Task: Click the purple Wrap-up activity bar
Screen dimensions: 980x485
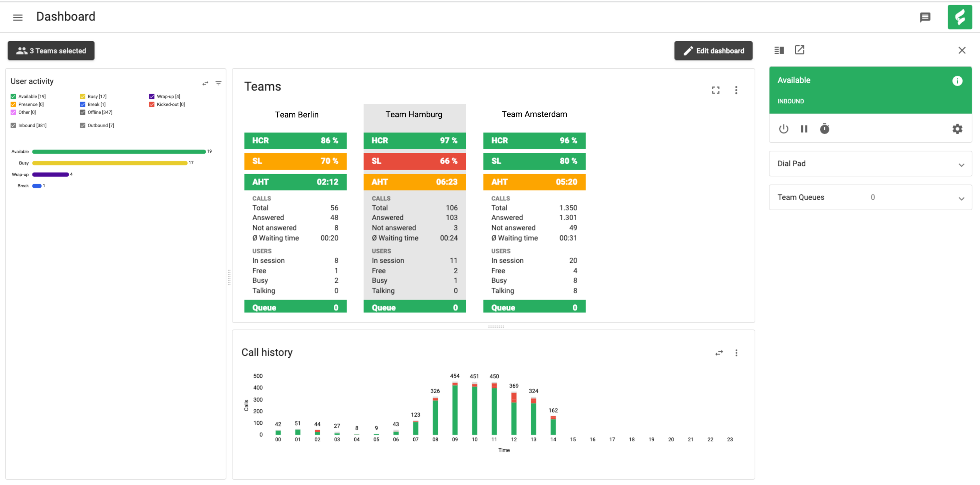Action: 51,175
